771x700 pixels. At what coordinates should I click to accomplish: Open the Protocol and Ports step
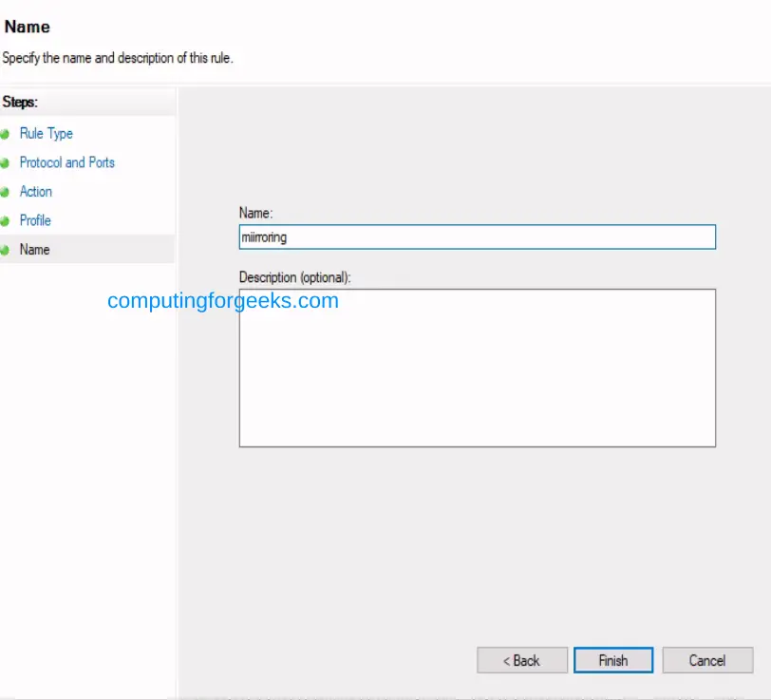(x=66, y=162)
